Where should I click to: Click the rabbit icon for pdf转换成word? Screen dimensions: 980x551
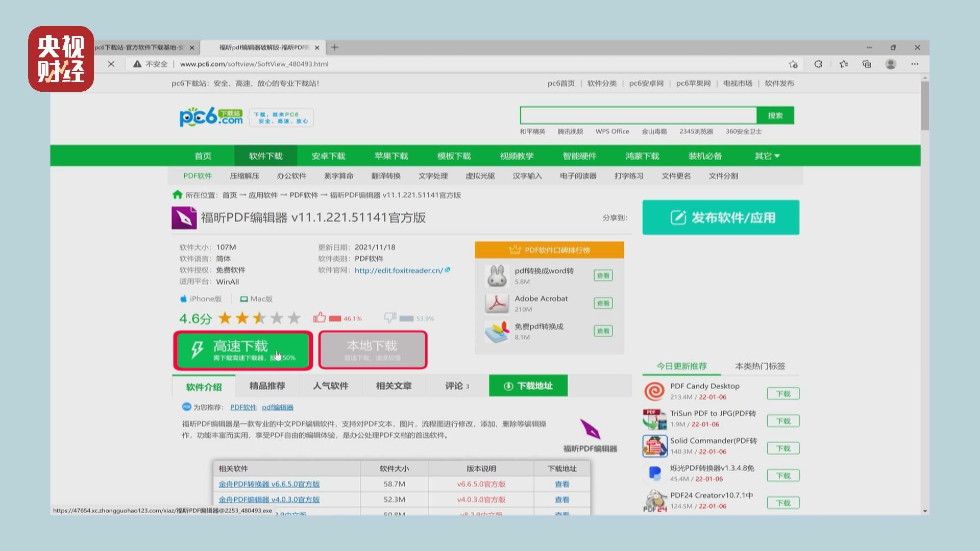point(497,275)
